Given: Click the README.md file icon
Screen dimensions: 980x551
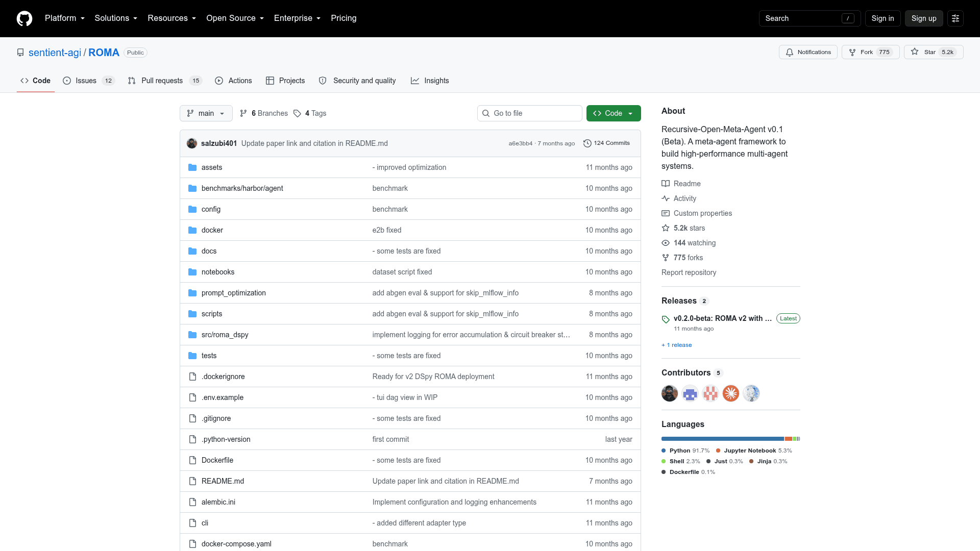Looking at the screenshot, I should click(192, 481).
